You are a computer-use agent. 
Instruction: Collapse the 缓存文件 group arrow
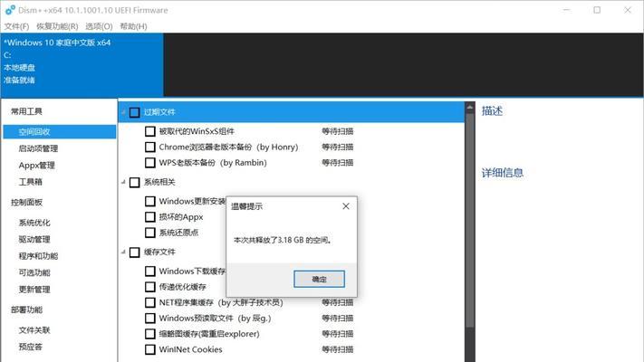point(123,252)
